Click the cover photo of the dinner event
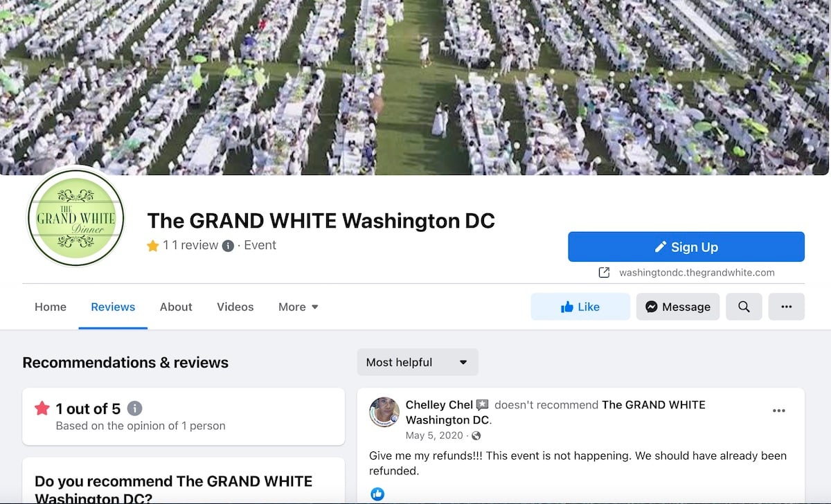Image resolution: width=831 pixels, height=504 pixels. click(415, 87)
